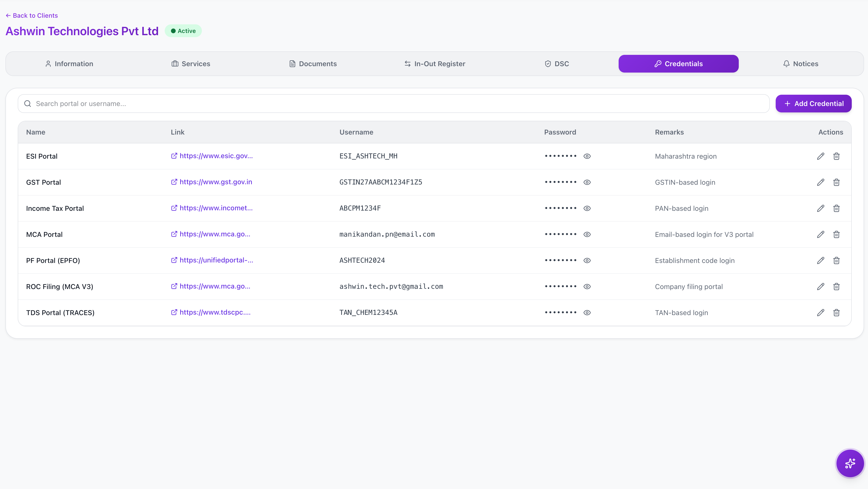868x489 pixels.
Task: Open the unifiedportal PF link
Action: 212,260
